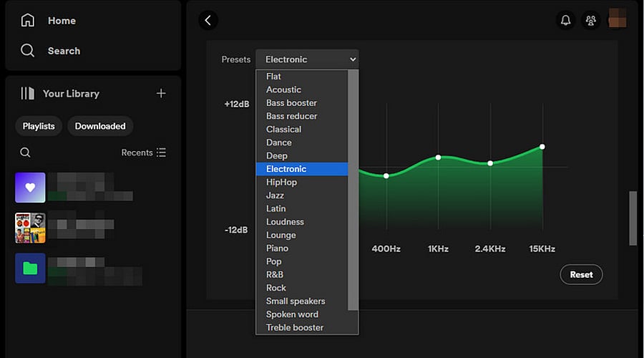644x358 pixels.
Task: Open the Friend Activity people icon
Action: (x=590, y=20)
